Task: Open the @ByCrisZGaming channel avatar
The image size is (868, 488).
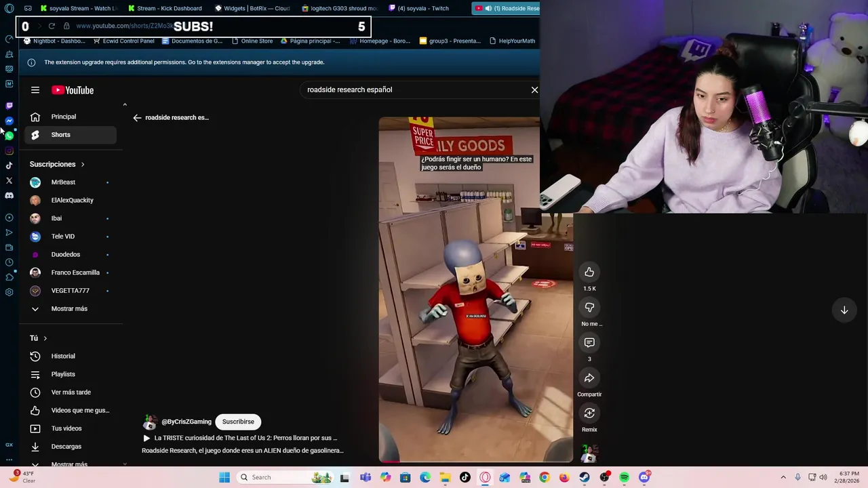Action: pos(150,422)
